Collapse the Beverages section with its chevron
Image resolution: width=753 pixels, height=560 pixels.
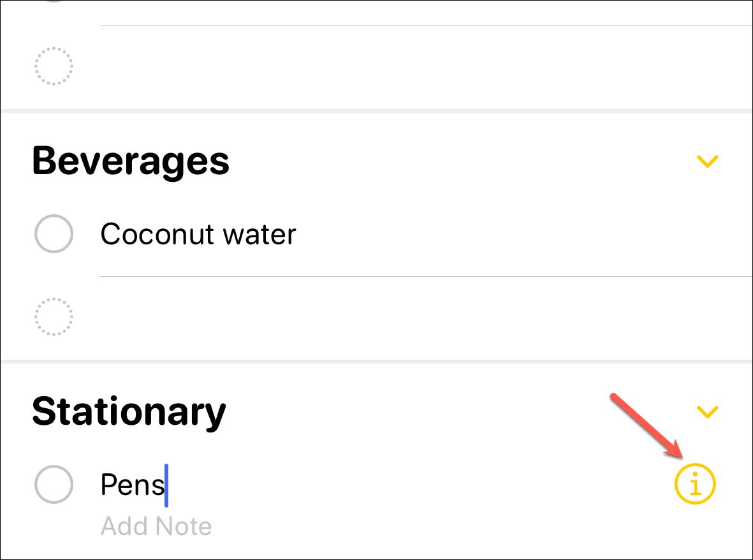(707, 161)
